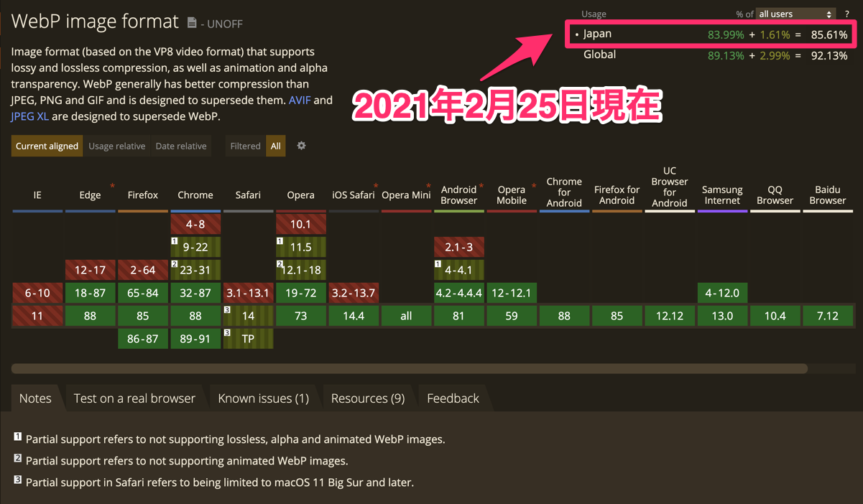This screenshot has width=863, height=504.
Task: Open the Notes tab
Action: 35,398
